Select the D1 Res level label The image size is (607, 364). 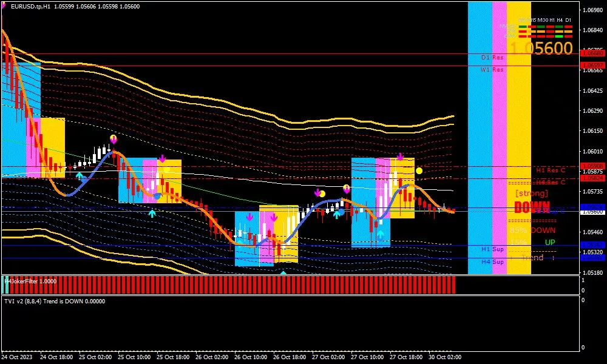[x=492, y=57]
